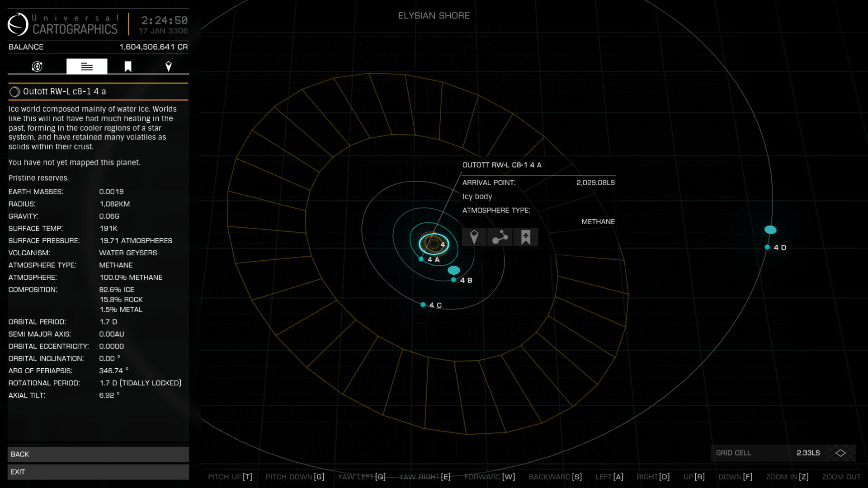868x488 pixels.
Task: Click the 15.8% ROCK composition entry
Action: pos(121,299)
